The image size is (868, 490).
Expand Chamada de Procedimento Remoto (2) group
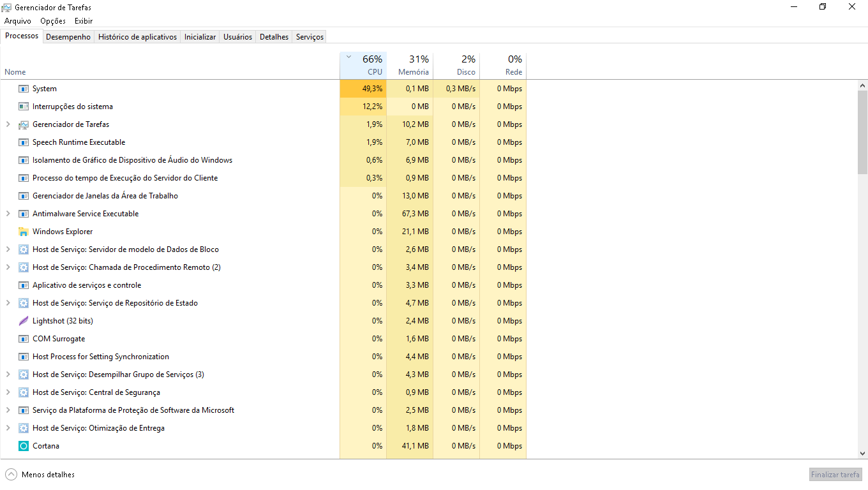click(8, 267)
